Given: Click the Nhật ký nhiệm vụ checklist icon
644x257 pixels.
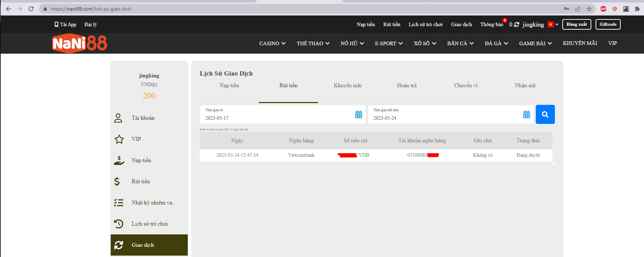Looking at the screenshot, I should coord(119,203).
